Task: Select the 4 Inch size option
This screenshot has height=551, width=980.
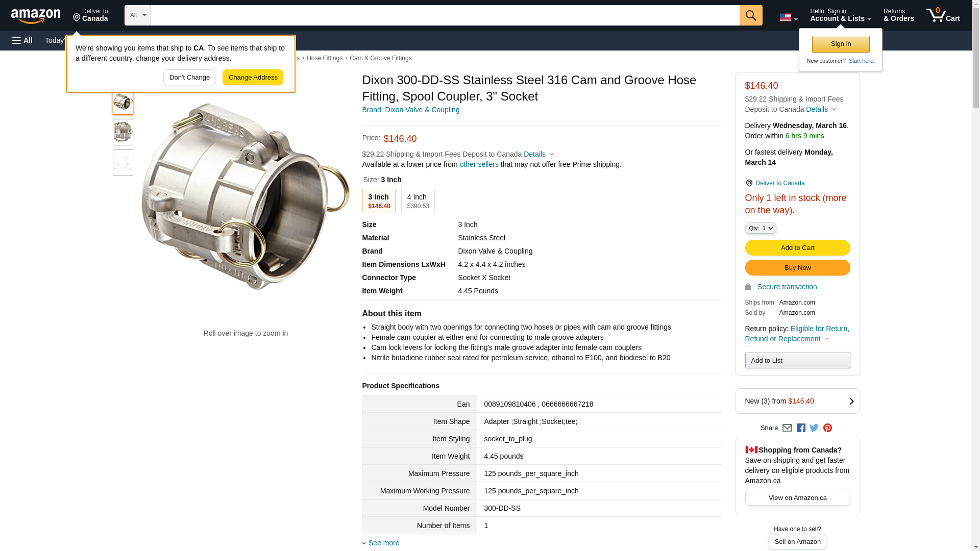Action: click(418, 201)
